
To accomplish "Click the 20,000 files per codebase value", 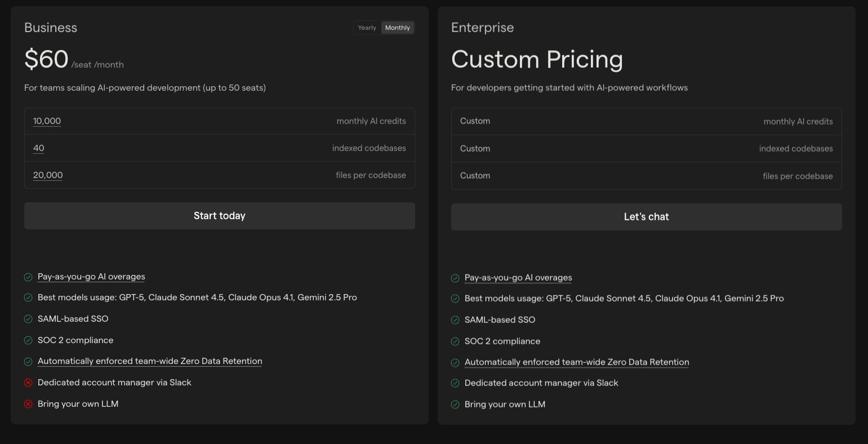I will coord(48,175).
